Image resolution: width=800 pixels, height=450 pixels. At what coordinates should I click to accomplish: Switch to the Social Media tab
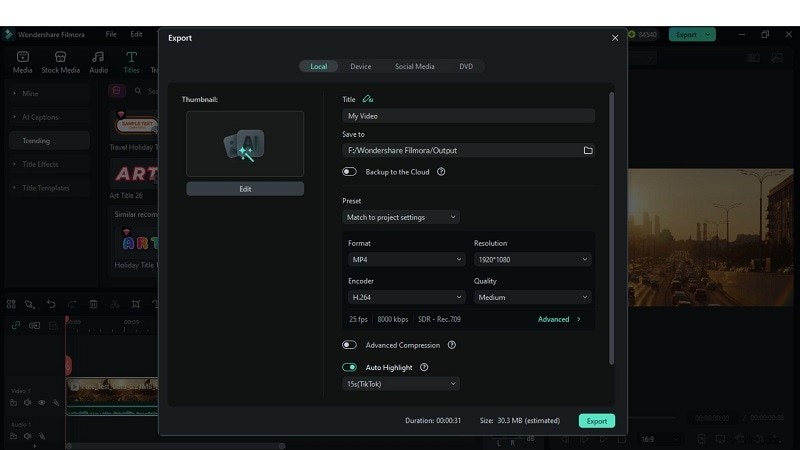pos(414,66)
